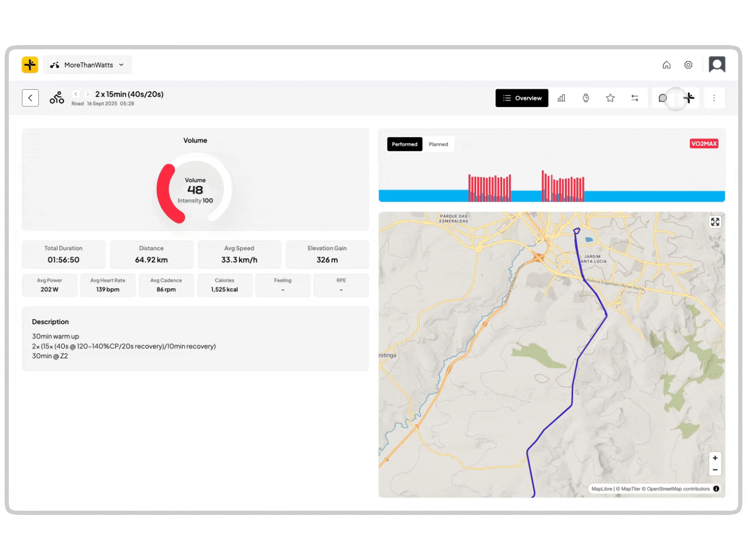Click the star favorites icon
747x560 pixels.
tap(610, 98)
